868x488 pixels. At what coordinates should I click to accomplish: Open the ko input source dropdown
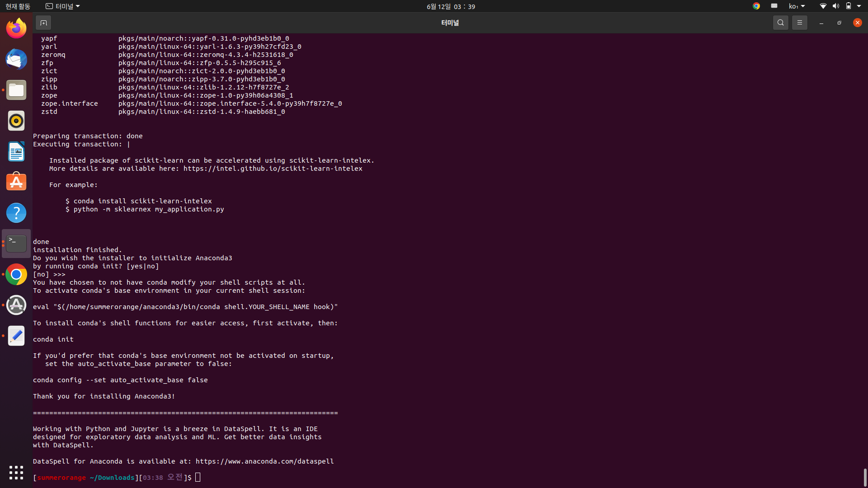(797, 6)
